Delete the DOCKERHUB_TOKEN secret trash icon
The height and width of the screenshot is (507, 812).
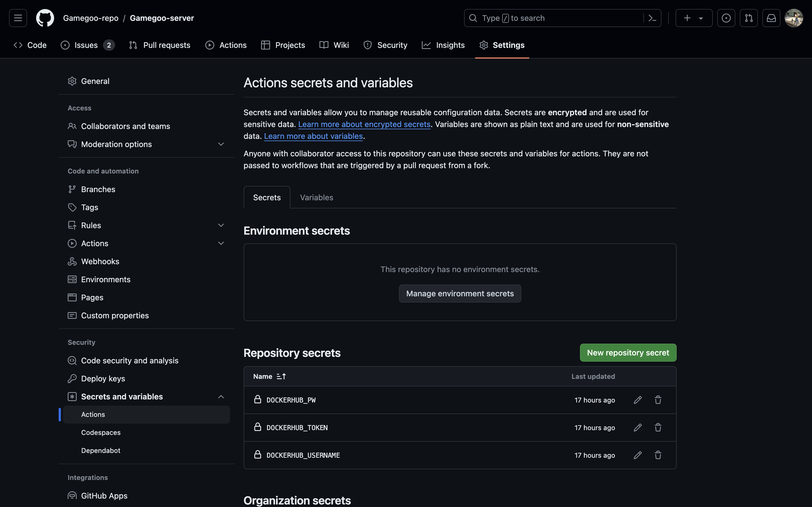(x=658, y=428)
